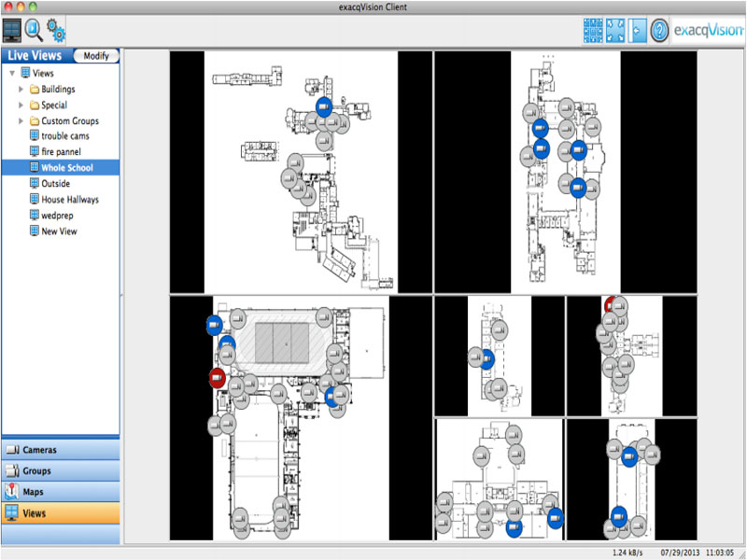This screenshot has height=560, width=747.
Task: Expand the Custom Groups folder
Action: [x=21, y=121]
